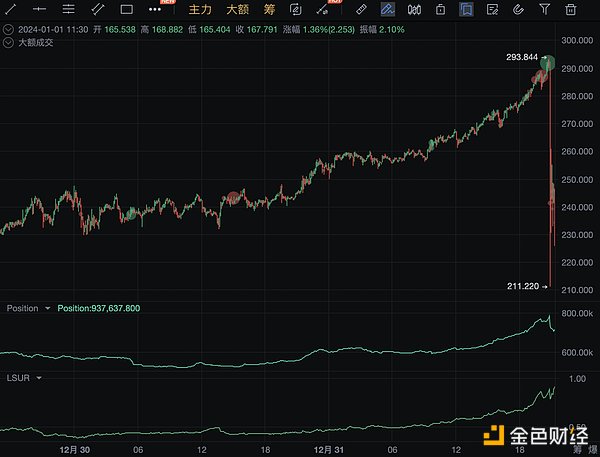Toggle the 筹 chip distribution indicator
The width and height of the screenshot is (600, 457).
click(x=269, y=9)
